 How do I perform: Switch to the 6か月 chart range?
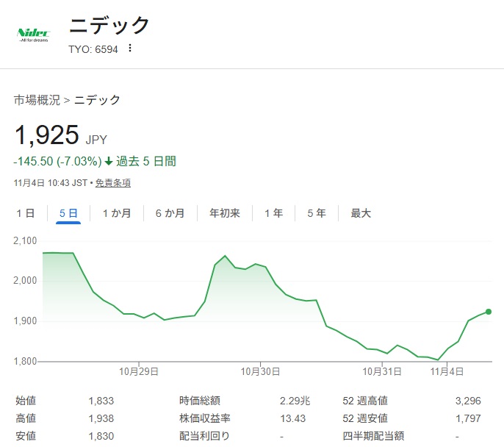coord(170,213)
